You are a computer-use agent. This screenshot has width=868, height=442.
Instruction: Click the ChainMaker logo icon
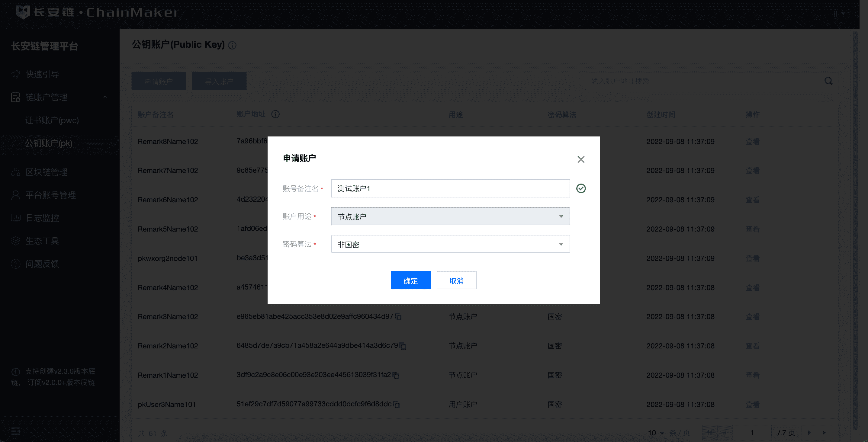point(23,12)
